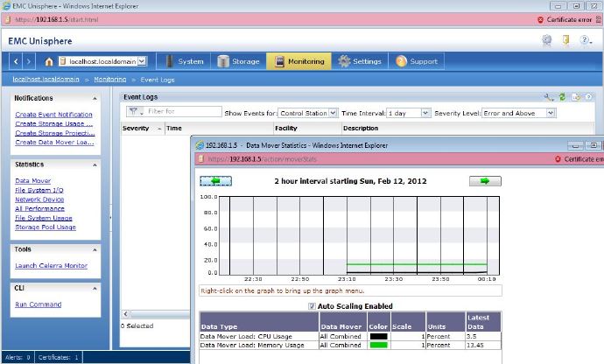Open the Show Events for Control Station dropdown
This screenshot has height=364, width=604.
coord(334,113)
